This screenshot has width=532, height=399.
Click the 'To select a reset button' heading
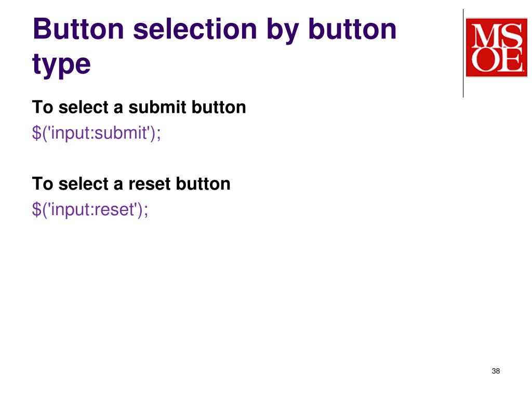pos(131,184)
